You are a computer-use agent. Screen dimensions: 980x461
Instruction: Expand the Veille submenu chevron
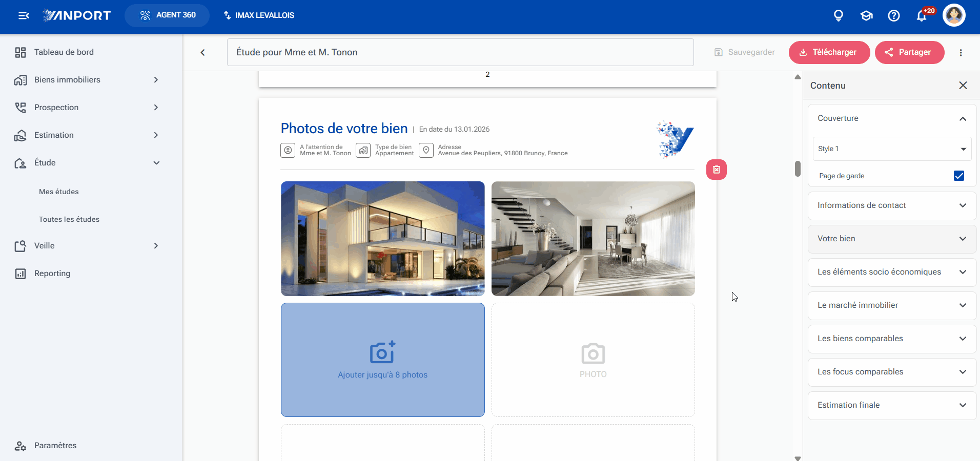click(x=156, y=246)
